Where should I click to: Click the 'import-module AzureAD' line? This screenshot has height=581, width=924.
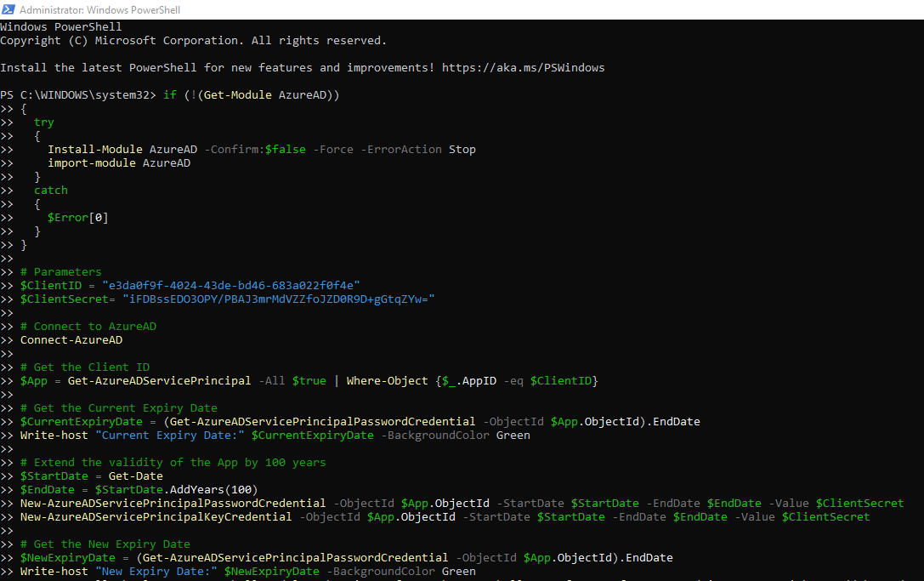119,163
